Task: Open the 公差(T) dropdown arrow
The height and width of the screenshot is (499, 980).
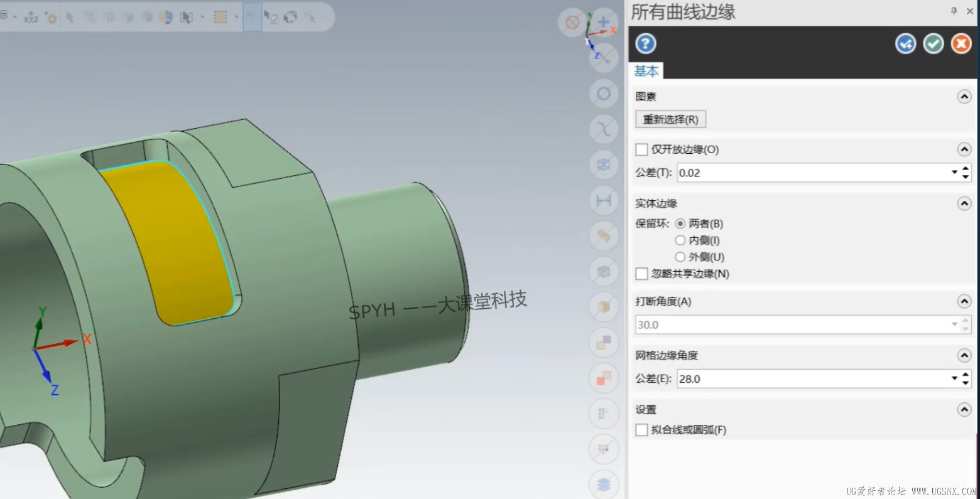Action: pos(954,173)
